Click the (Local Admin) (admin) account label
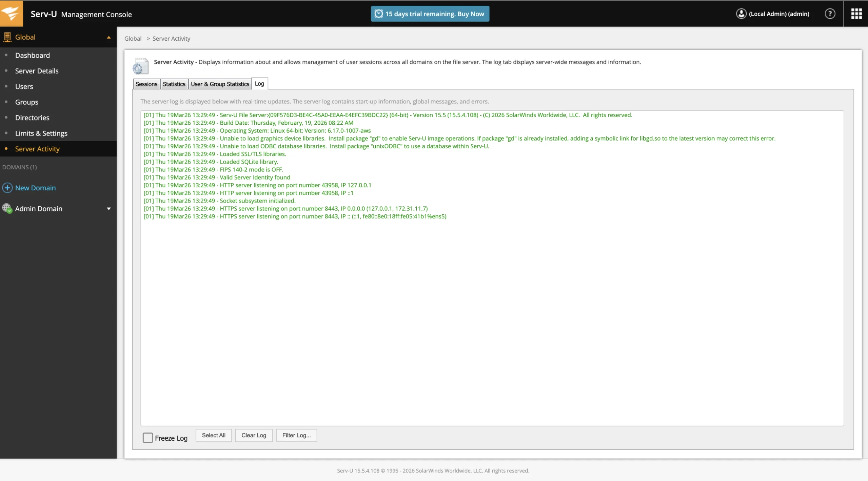The width and height of the screenshot is (868, 481). pos(779,14)
